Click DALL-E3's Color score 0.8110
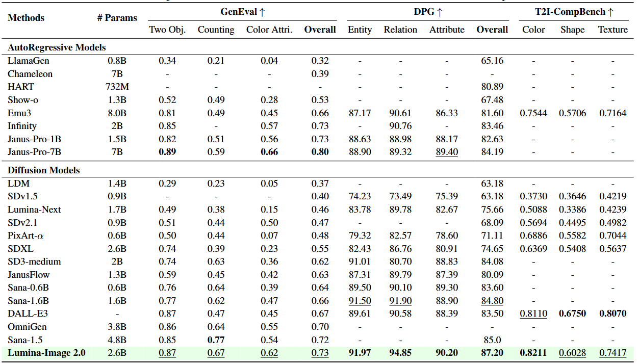This screenshot has width=639, height=364. coord(533,314)
